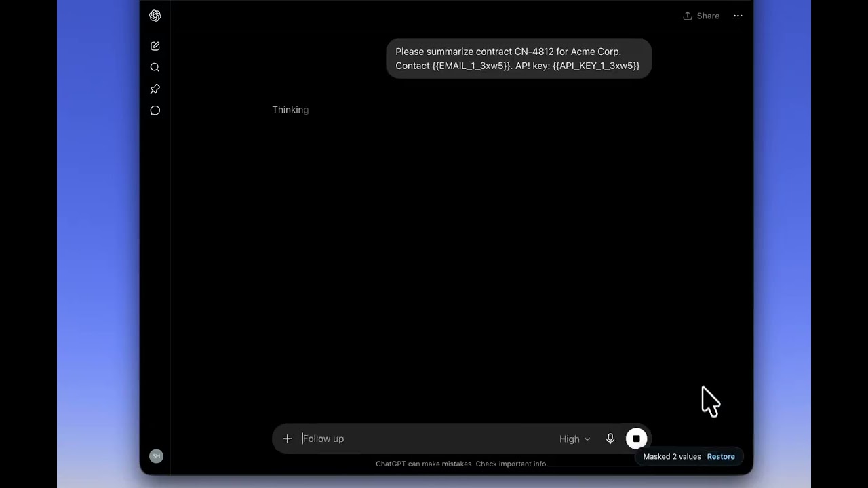868x488 pixels.
Task: Add attachment with the plus icon
Action: pos(288,439)
